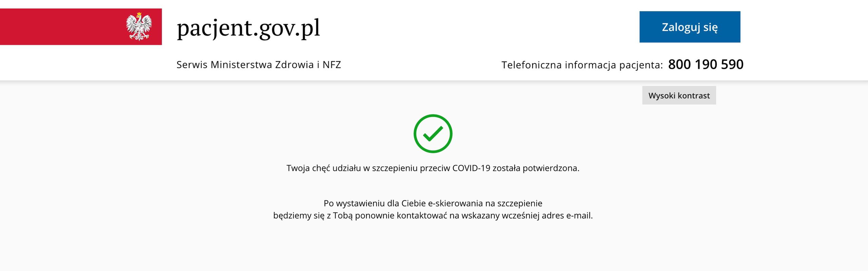
Task: Click the crowned eagle on the red background
Action: click(139, 25)
